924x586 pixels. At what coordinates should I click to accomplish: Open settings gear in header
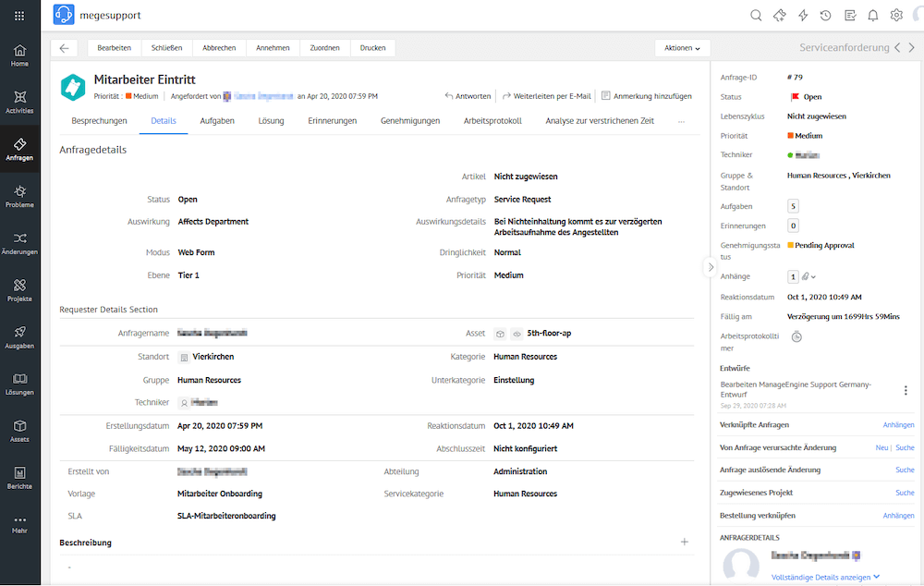pos(896,16)
